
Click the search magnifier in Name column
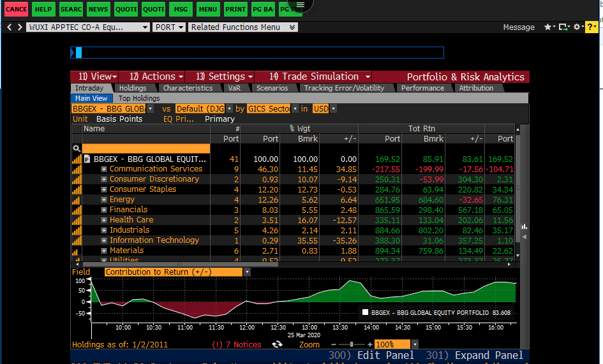pos(77,149)
